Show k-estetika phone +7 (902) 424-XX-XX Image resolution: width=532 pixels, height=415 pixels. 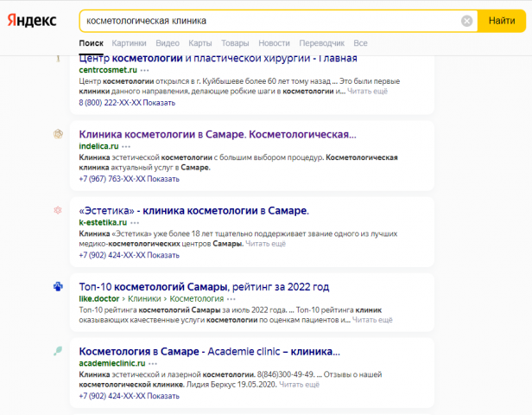[129, 255]
